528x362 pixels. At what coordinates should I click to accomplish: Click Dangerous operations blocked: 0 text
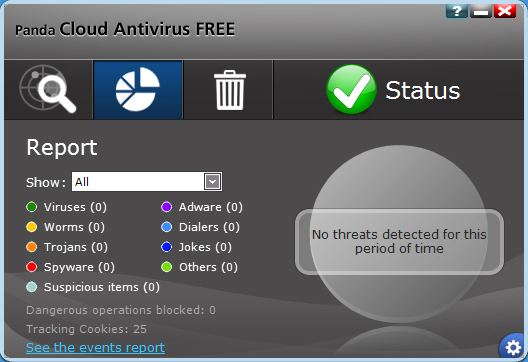click(x=121, y=310)
